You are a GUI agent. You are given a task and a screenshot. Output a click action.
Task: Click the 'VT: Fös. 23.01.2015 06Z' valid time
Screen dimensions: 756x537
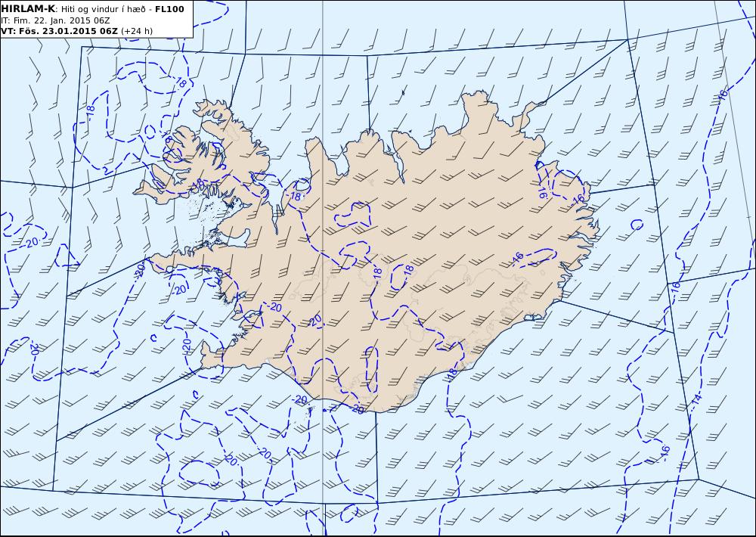coord(59,31)
